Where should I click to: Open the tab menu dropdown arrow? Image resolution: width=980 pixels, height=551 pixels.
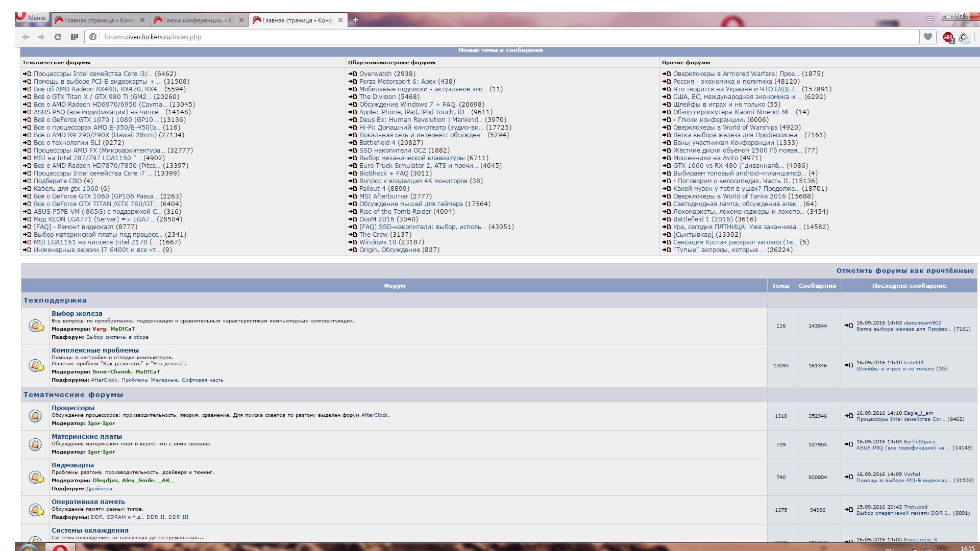coord(929,20)
